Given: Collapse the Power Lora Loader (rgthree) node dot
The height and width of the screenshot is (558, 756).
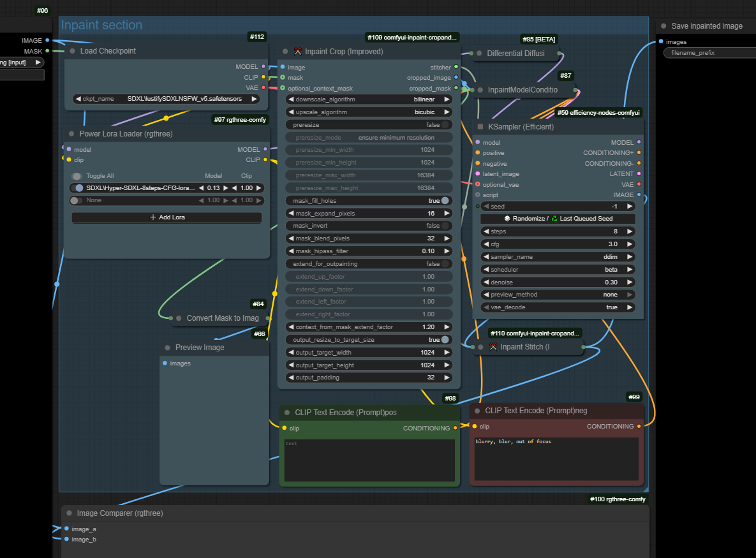Looking at the screenshot, I should click(x=71, y=134).
